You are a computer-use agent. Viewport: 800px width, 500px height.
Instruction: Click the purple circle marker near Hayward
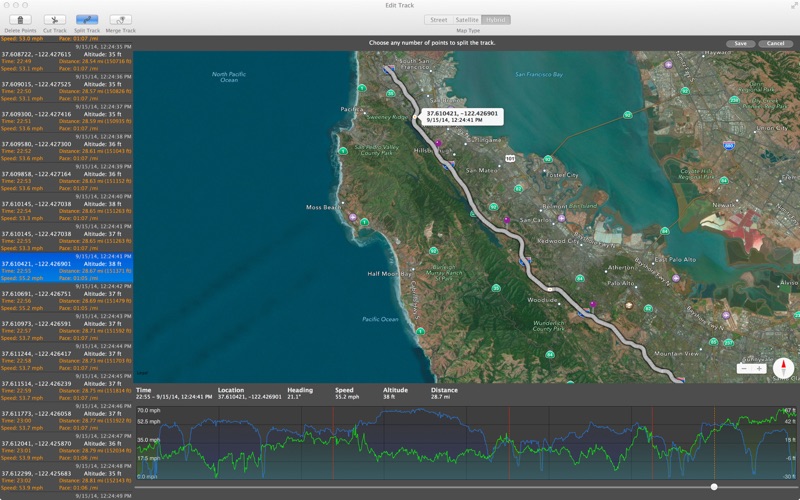(x=668, y=65)
